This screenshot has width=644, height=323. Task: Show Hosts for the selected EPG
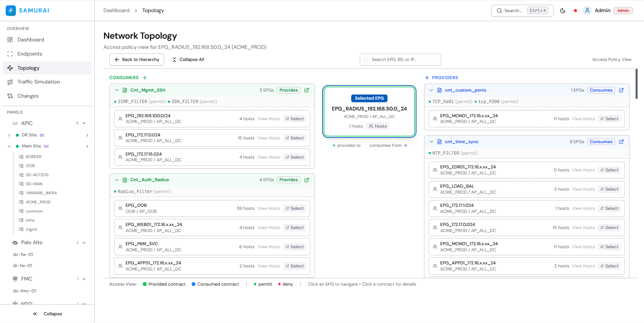(x=378, y=126)
